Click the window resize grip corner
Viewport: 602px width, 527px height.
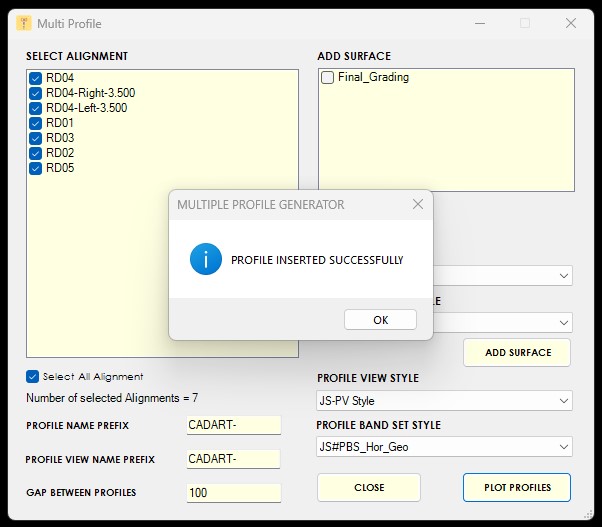pyautogui.click(x=588, y=514)
